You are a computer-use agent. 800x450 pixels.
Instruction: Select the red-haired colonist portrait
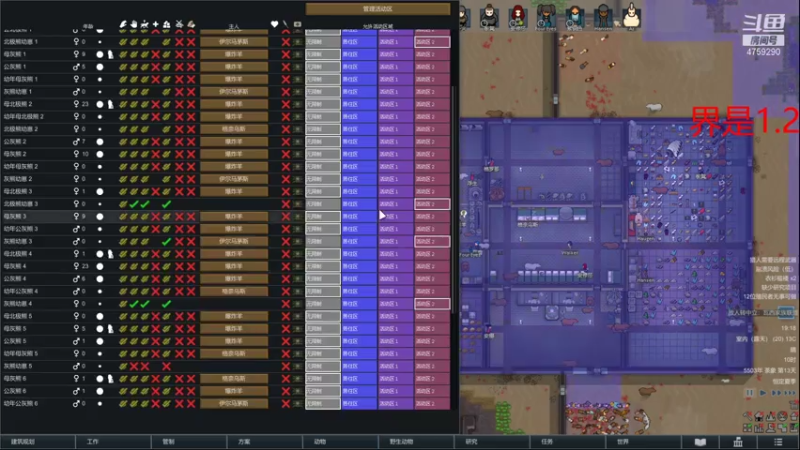518,16
